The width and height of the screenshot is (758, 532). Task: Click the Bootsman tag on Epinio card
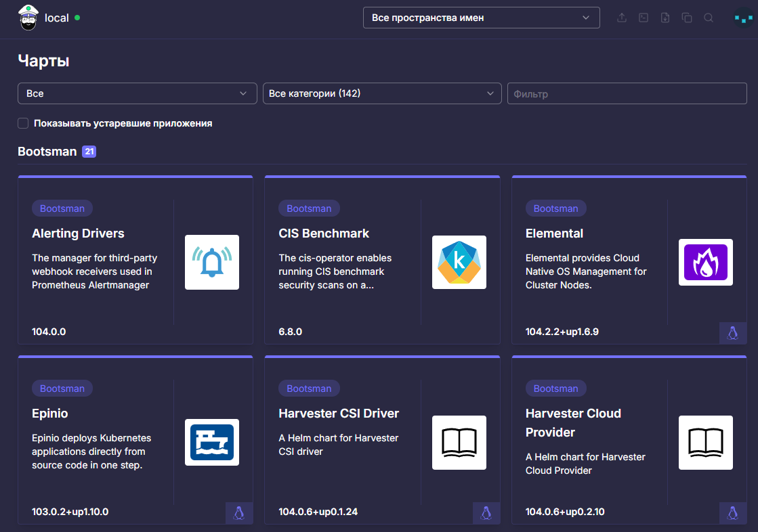tap(62, 389)
